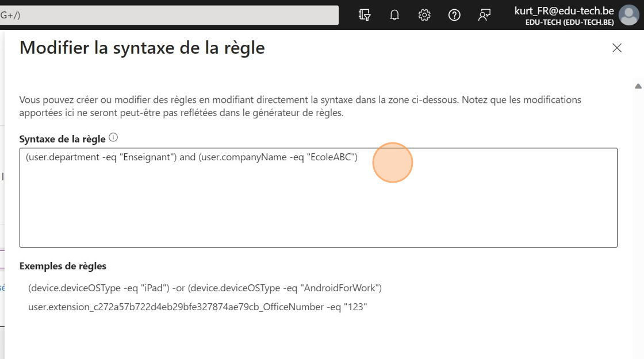Click the portal search bar
This screenshot has width=644, height=359.
[169, 15]
